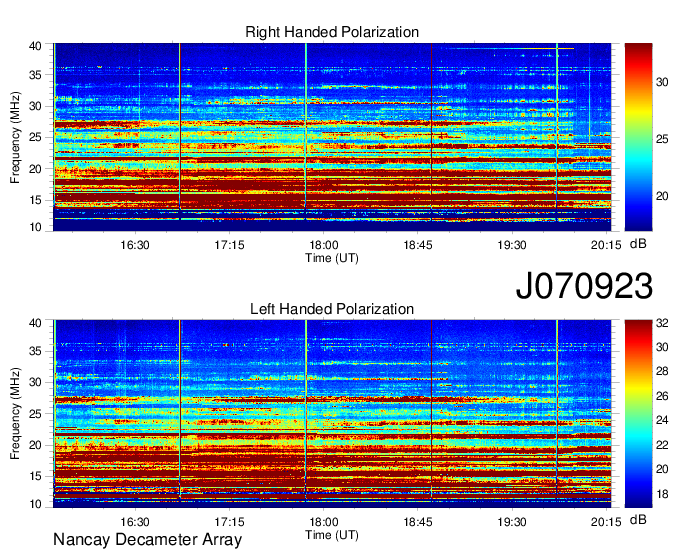Click the 20:15 tick label of bottom plot

click(x=606, y=522)
